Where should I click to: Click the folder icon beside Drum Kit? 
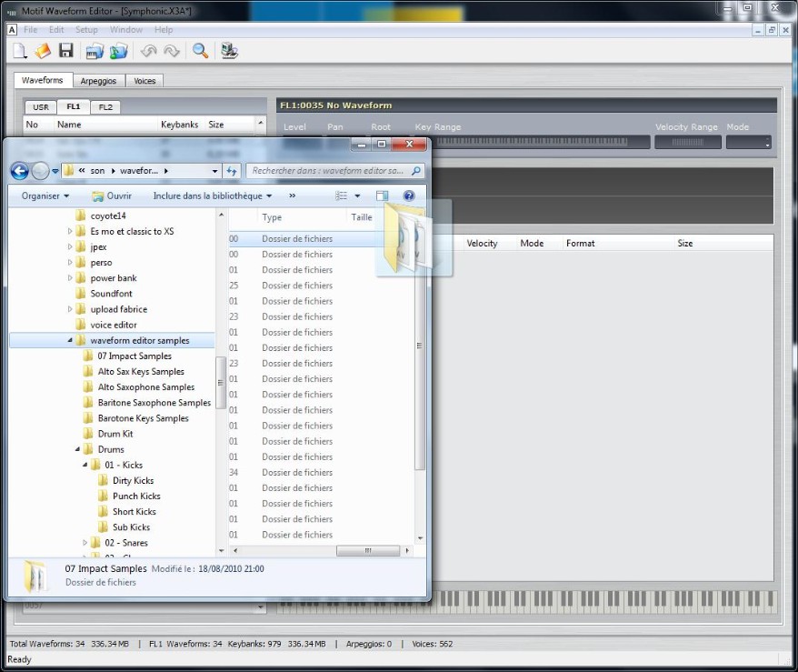[x=88, y=434]
